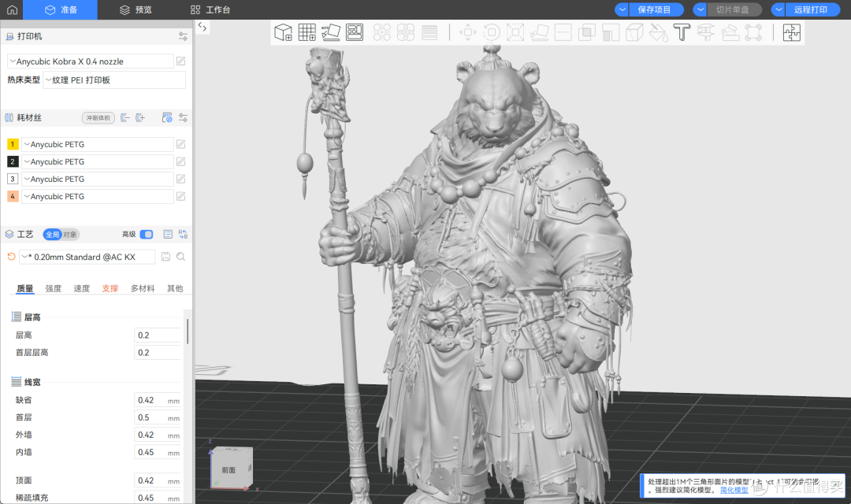The height and width of the screenshot is (504, 851).
Task: Select the Measure caliper tool icon
Action: point(705,32)
